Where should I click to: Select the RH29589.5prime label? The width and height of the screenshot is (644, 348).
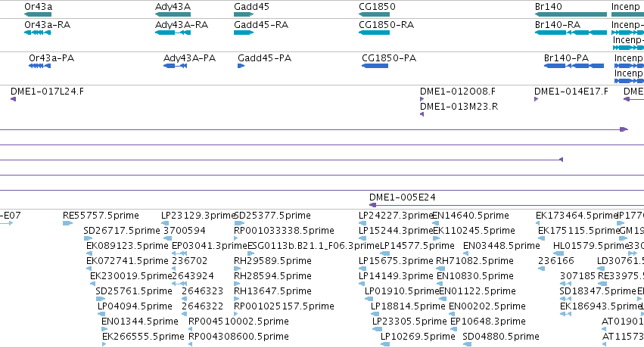coord(272,260)
